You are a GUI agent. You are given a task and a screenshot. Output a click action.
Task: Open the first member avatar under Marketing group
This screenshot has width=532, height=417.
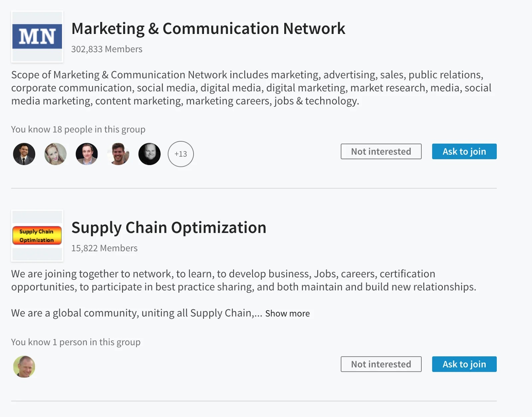tap(24, 154)
